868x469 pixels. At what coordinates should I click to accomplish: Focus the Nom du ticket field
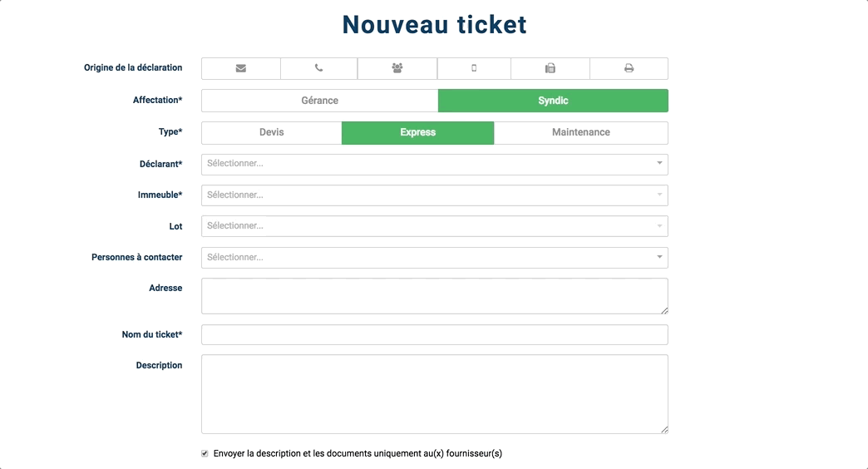[434, 335]
